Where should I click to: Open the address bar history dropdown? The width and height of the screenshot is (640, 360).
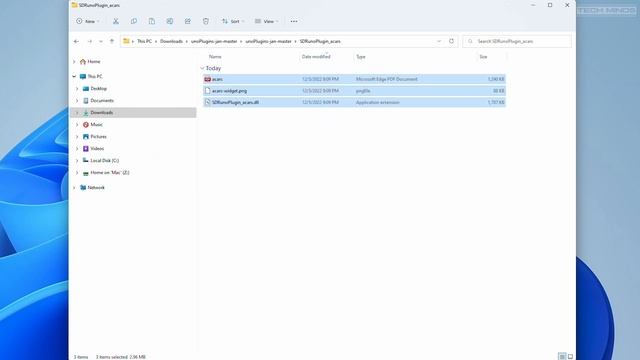pos(439,41)
